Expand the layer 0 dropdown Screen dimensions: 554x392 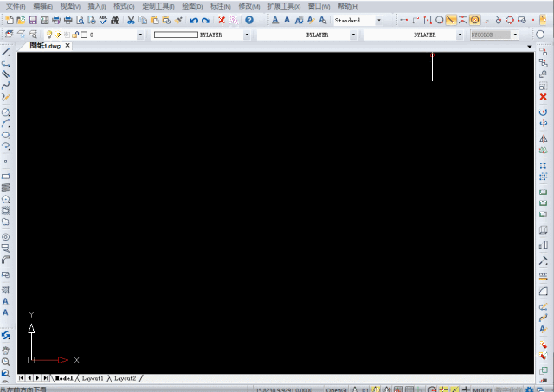point(140,35)
